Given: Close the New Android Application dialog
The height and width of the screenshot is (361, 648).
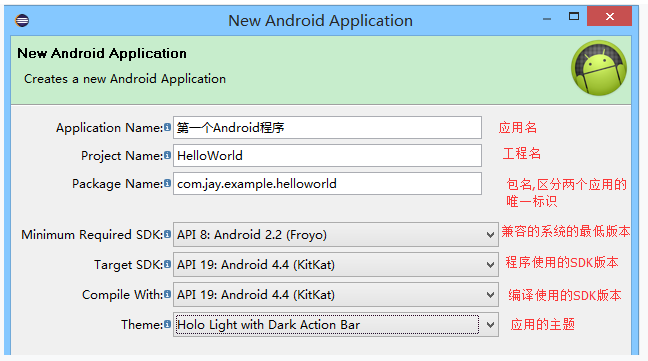Looking at the screenshot, I should coord(610,17).
